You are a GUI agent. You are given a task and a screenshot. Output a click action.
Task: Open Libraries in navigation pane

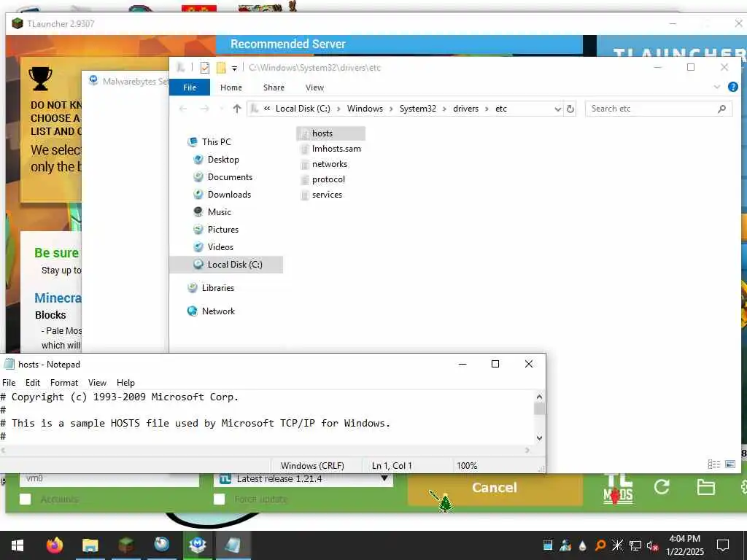pos(217,287)
